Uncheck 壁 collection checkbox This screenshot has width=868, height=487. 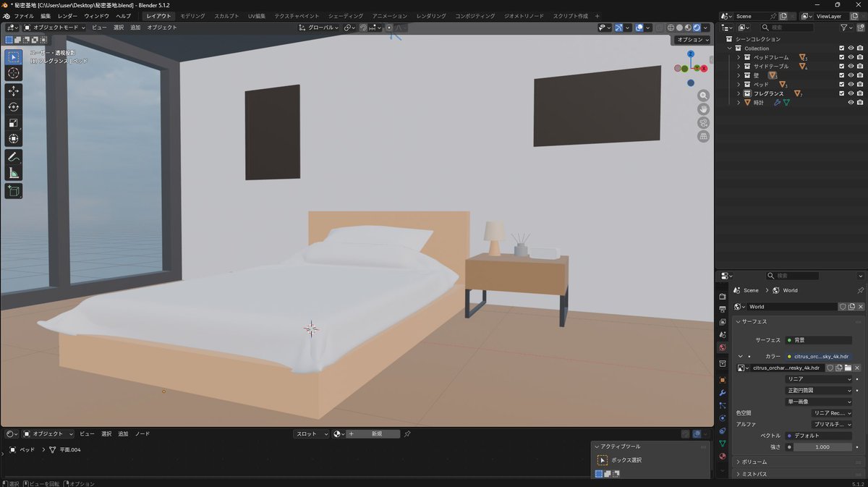(841, 75)
